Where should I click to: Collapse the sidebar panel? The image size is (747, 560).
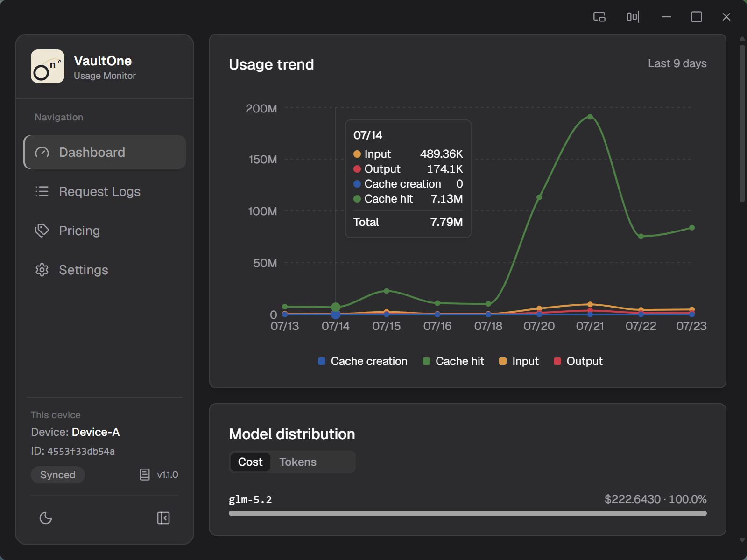click(163, 518)
